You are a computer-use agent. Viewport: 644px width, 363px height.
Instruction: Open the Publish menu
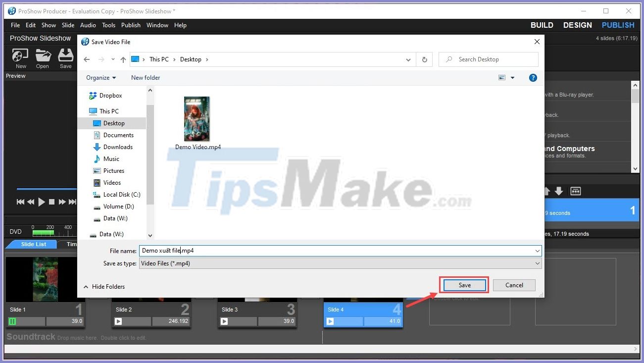coord(131,25)
